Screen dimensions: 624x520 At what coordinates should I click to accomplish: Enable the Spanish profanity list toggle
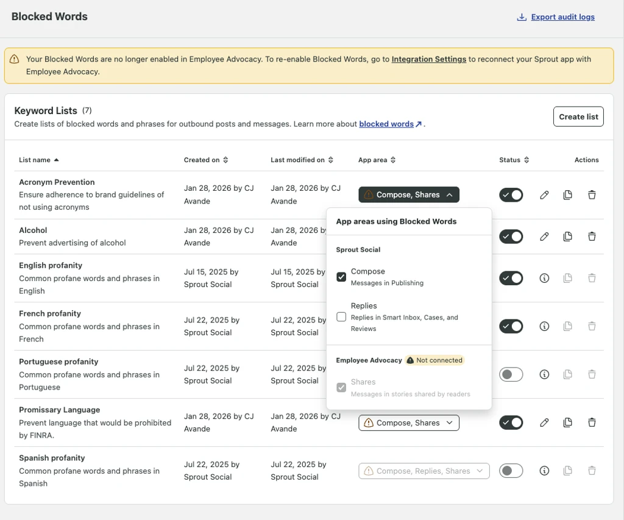(511, 471)
